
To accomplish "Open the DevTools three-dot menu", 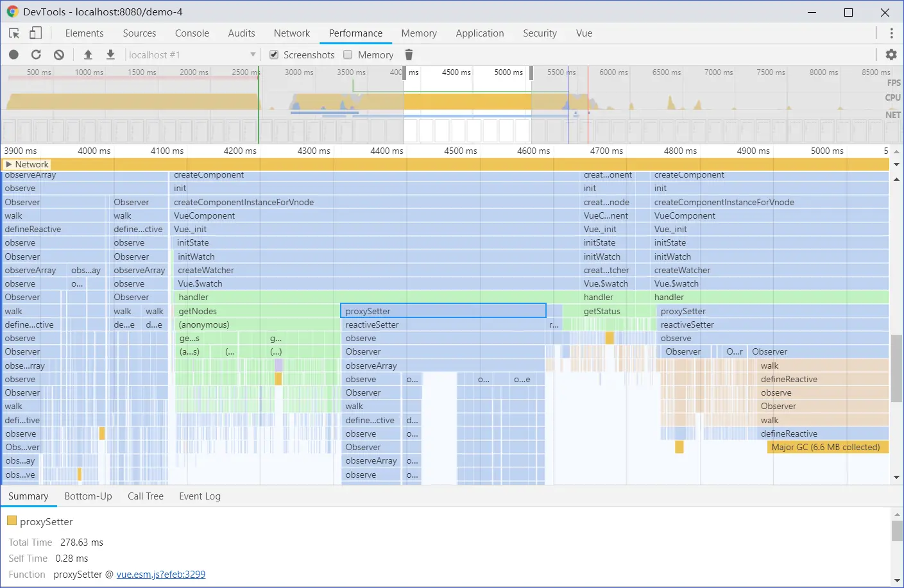I will (891, 33).
